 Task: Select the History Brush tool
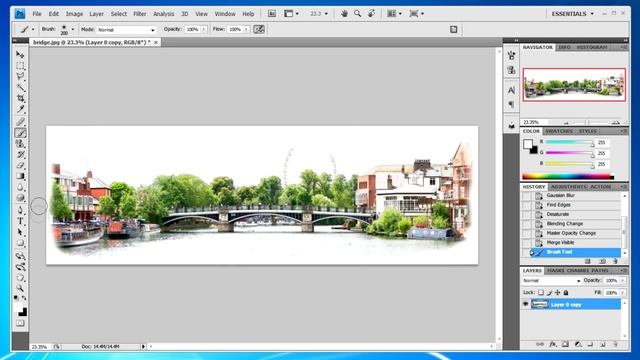(x=20, y=155)
